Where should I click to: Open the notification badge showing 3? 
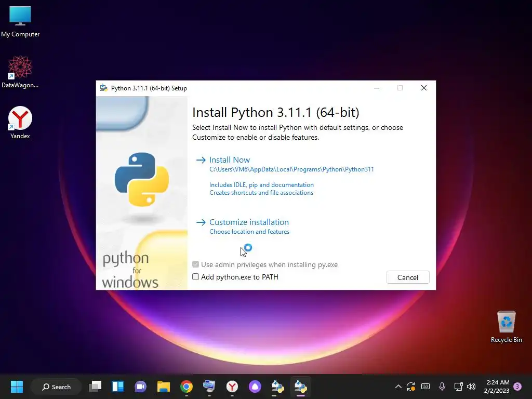517,387
